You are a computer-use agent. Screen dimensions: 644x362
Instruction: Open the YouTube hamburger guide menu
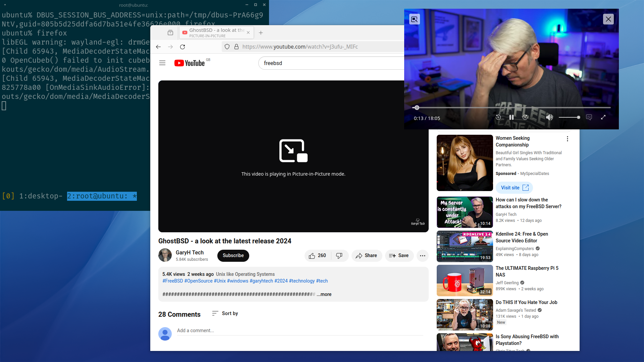[x=162, y=63]
